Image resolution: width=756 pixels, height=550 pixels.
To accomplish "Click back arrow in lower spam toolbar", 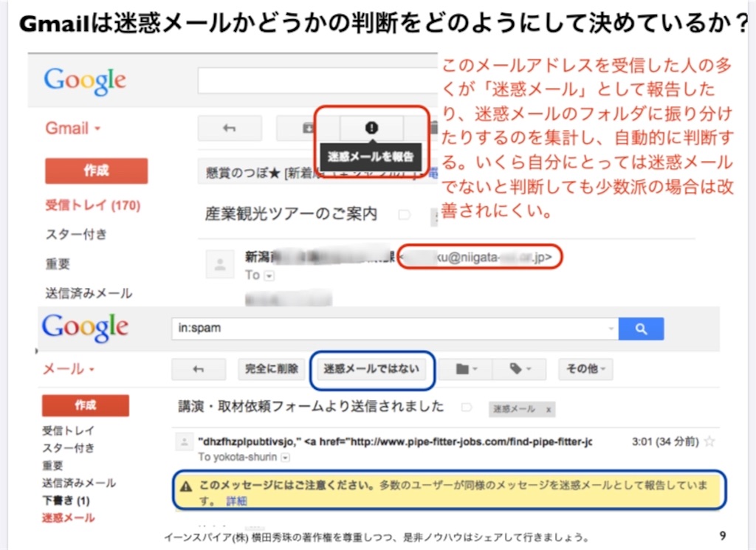I will [x=198, y=369].
